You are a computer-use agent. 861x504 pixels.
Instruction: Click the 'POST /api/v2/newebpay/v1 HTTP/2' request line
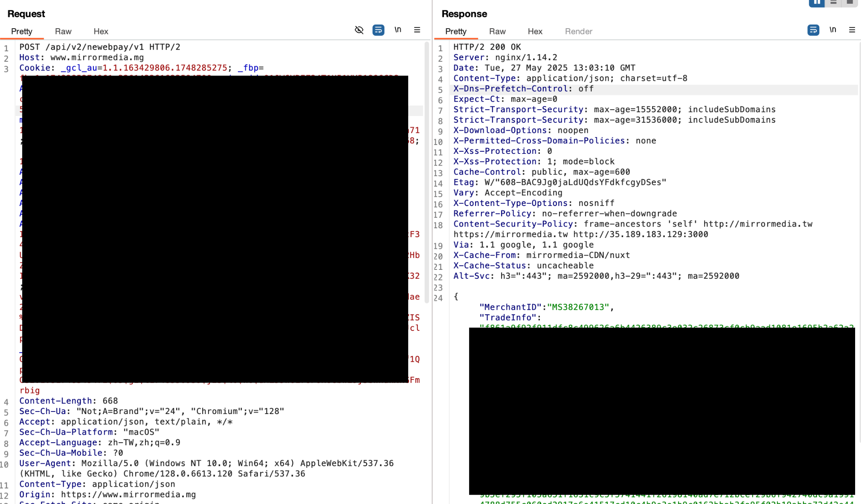click(x=100, y=47)
